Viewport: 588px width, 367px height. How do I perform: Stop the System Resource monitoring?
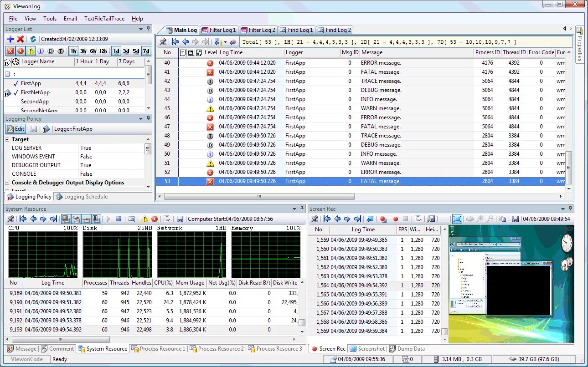click(x=119, y=219)
